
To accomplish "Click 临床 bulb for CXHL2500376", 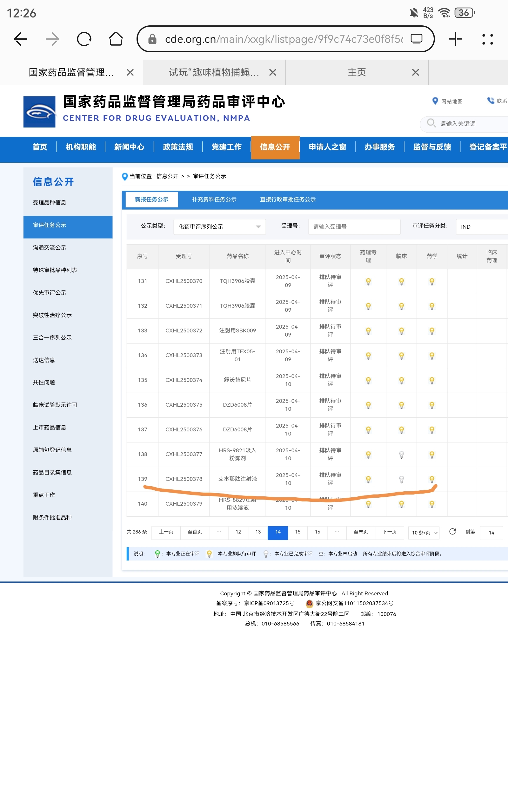I will click(x=402, y=430).
